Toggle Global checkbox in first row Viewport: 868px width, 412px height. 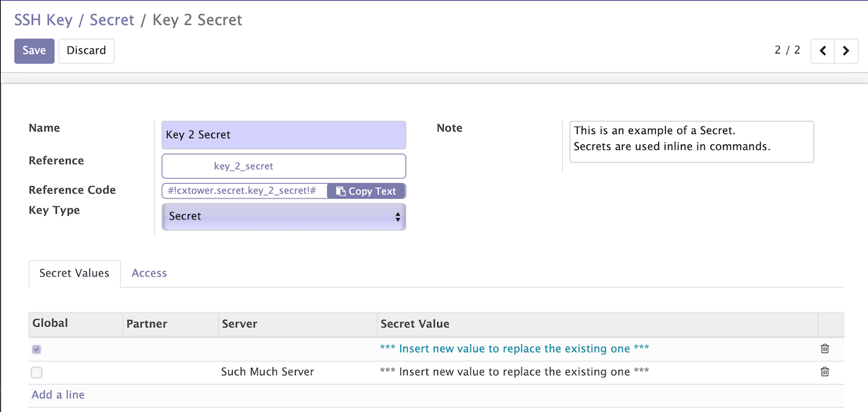[37, 349]
